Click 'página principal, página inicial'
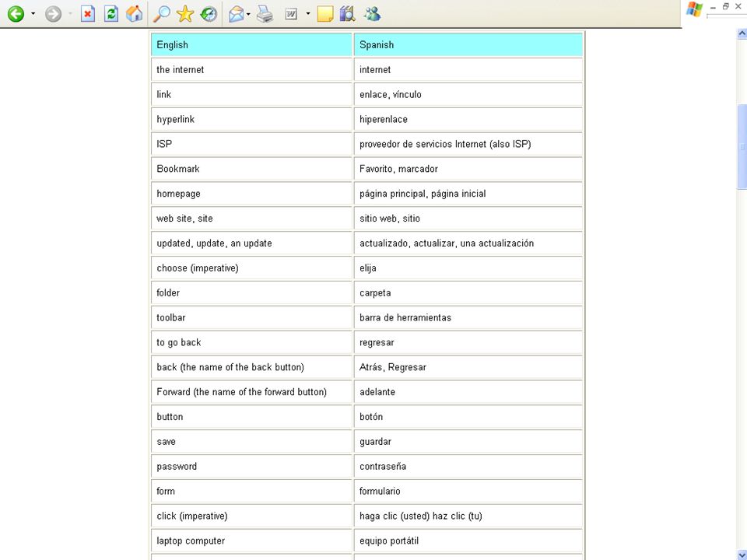The height and width of the screenshot is (560, 747). click(468, 194)
